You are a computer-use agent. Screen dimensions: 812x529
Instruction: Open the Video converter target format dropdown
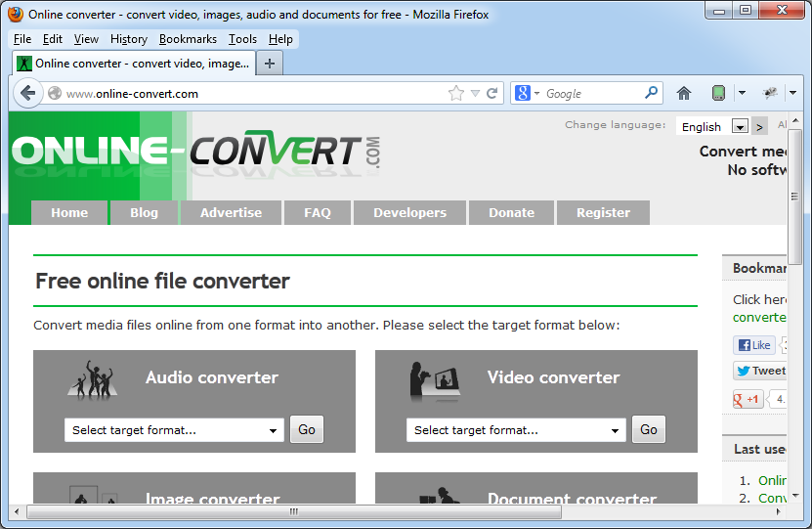(516, 430)
